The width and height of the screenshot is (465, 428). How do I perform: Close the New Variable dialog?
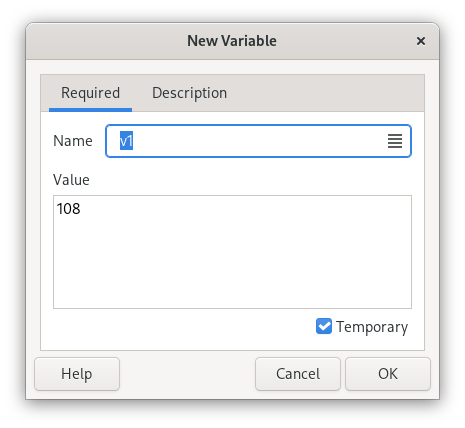pos(421,41)
